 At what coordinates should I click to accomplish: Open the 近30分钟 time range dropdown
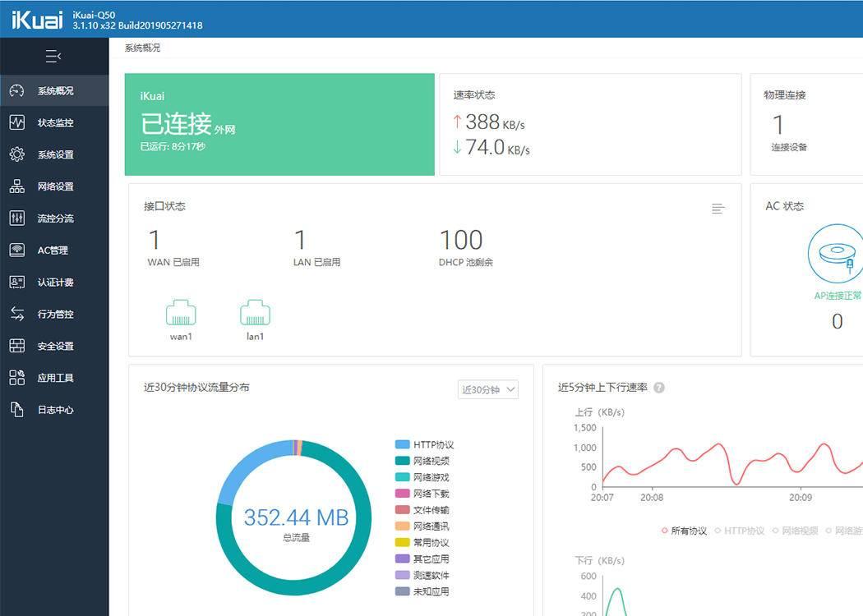click(487, 389)
